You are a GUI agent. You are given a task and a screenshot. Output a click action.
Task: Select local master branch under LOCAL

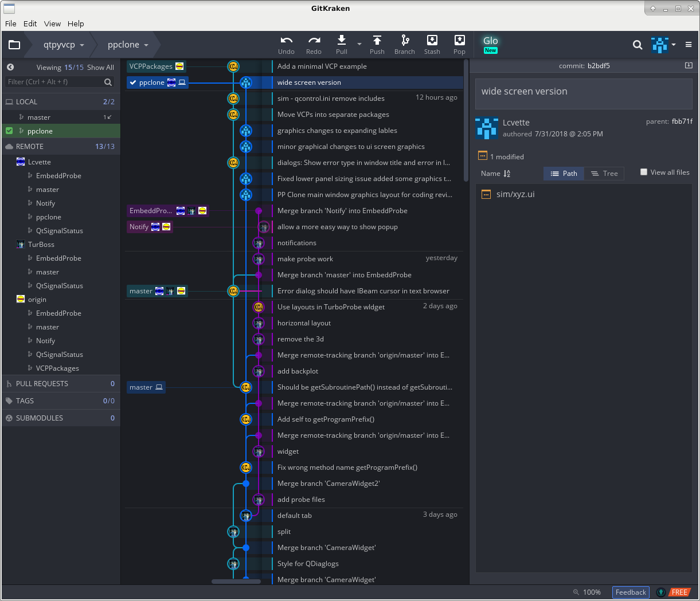(61, 117)
